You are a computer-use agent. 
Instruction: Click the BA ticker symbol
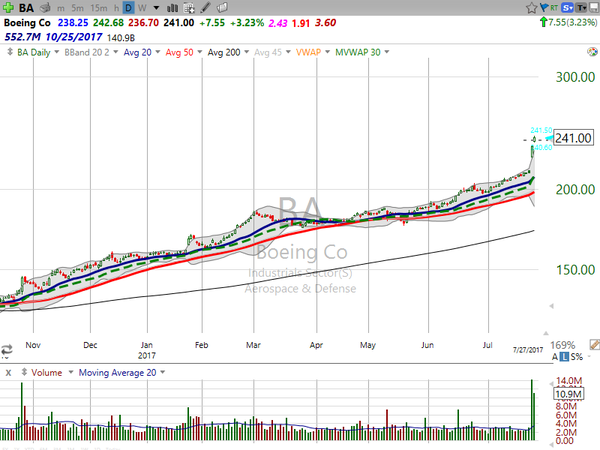26,8
